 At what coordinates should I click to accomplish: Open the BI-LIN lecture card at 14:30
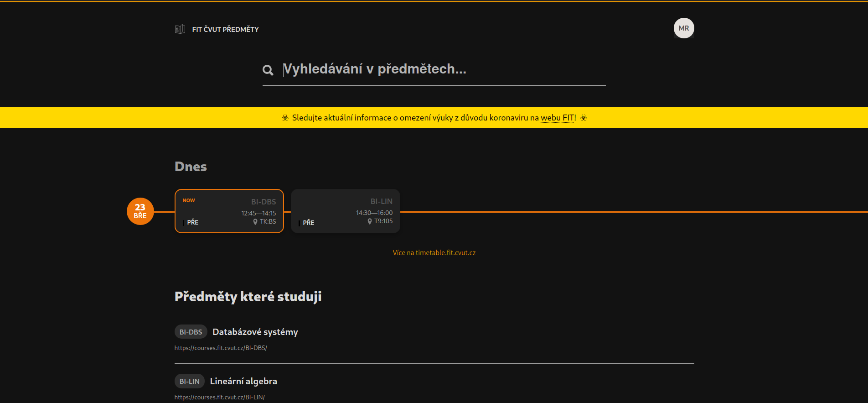click(346, 211)
